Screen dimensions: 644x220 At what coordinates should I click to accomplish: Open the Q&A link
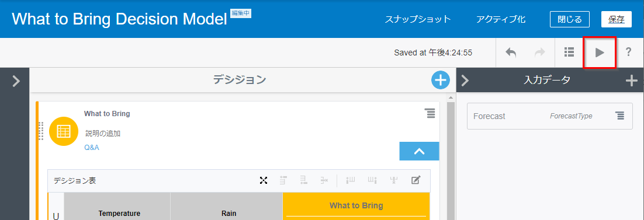[x=92, y=148]
